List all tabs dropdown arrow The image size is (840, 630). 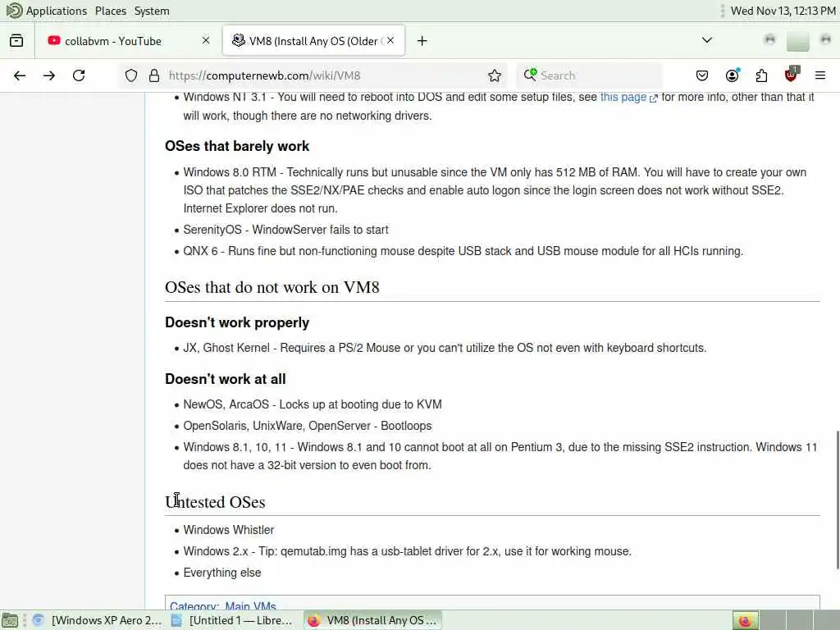706,40
